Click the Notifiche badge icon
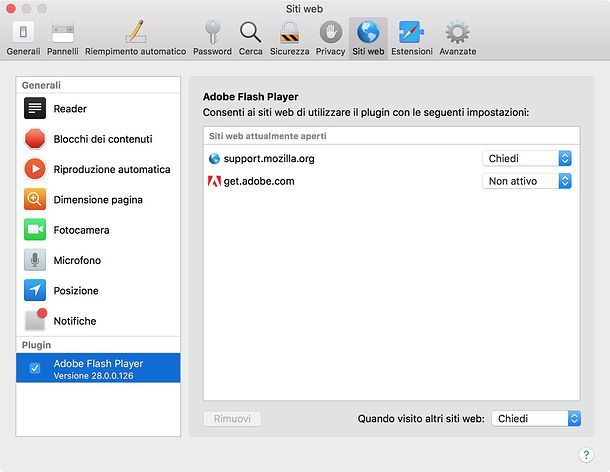Screen dimensions: 610x472 pyautogui.click(x=36, y=320)
